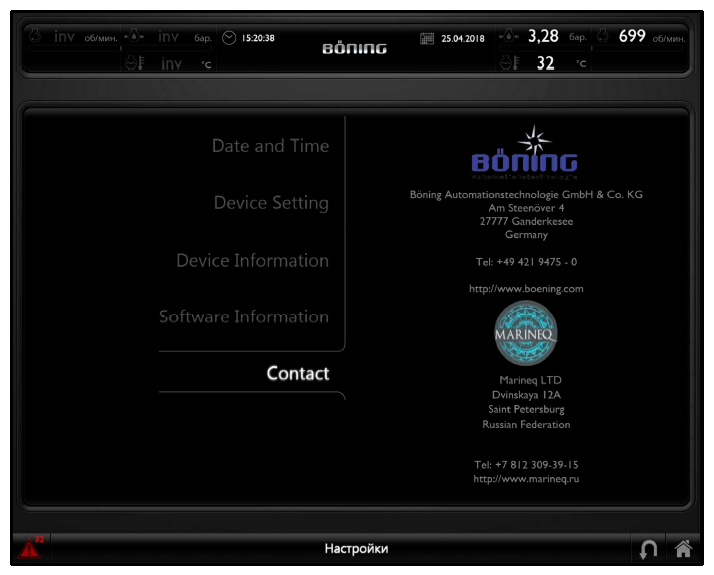Open the http://www.boening.com link
This screenshot has height=575, width=714.
[x=526, y=289]
